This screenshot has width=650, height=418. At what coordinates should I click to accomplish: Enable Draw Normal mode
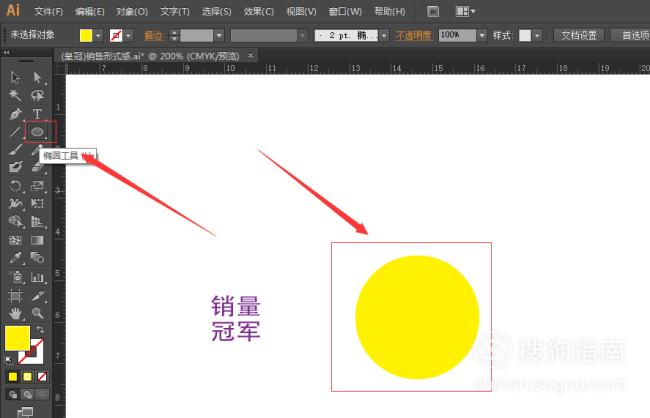coord(13,394)
